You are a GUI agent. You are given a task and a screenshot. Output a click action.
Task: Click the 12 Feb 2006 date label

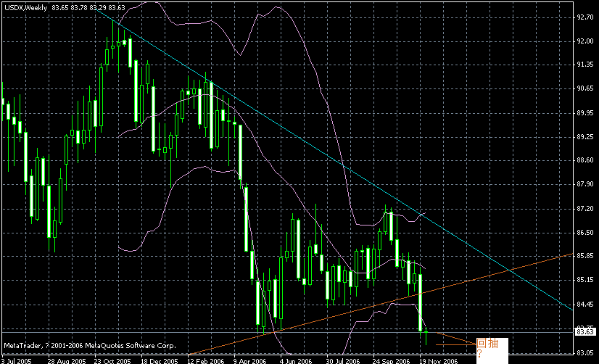click(x=206, y=361)
